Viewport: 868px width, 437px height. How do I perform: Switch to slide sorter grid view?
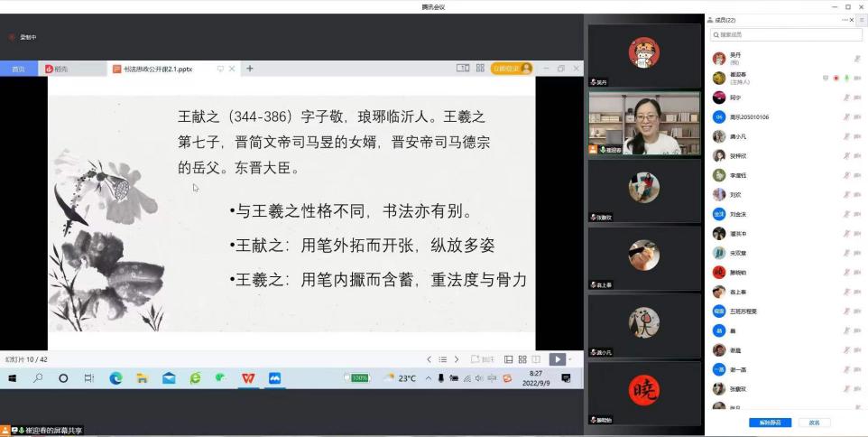coord(522,359)
